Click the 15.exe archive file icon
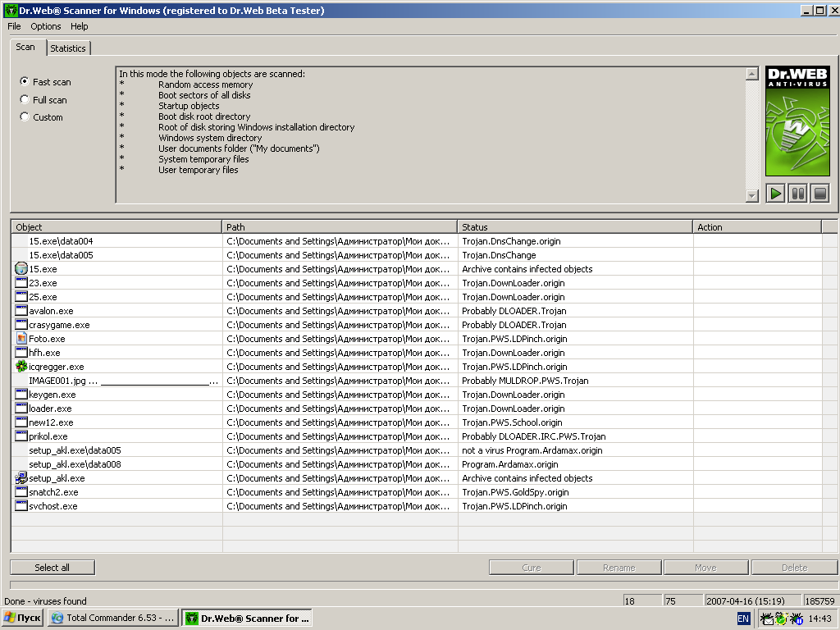Viewport: 840px width, 630px height. point(21,269)
